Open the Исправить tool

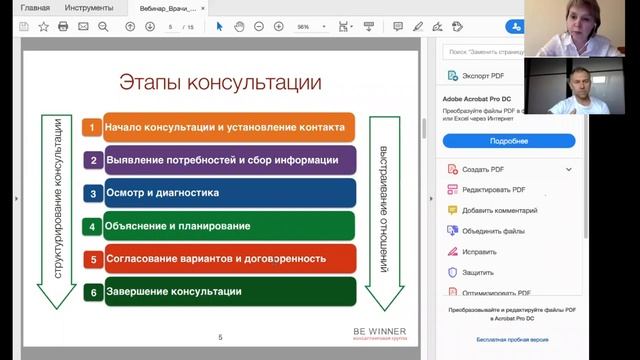pyautogui.click(x=479, y=252)
